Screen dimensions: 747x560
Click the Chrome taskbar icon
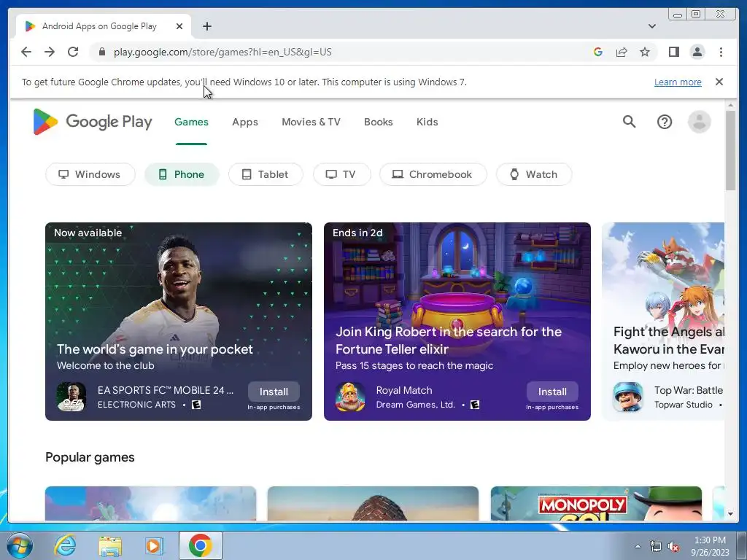[x=201, y=545]
